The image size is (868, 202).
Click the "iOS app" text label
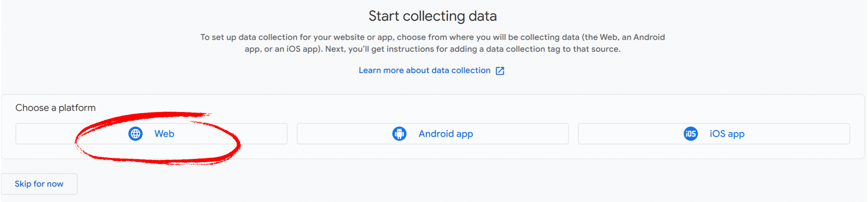[727, 134]
